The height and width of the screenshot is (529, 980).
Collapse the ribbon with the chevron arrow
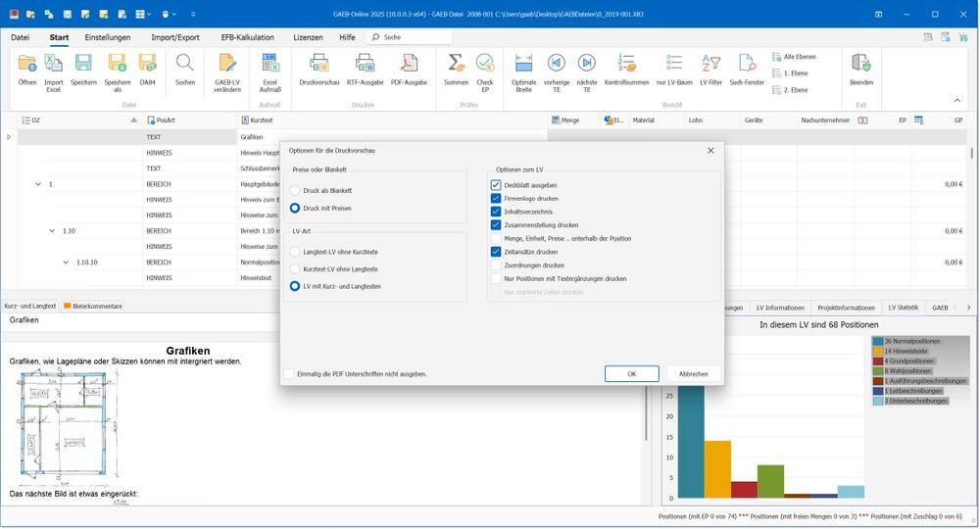click(957, 100)
